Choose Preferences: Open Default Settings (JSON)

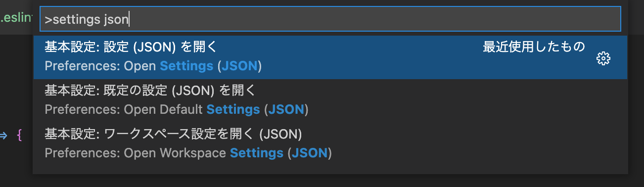coord(176,109)
